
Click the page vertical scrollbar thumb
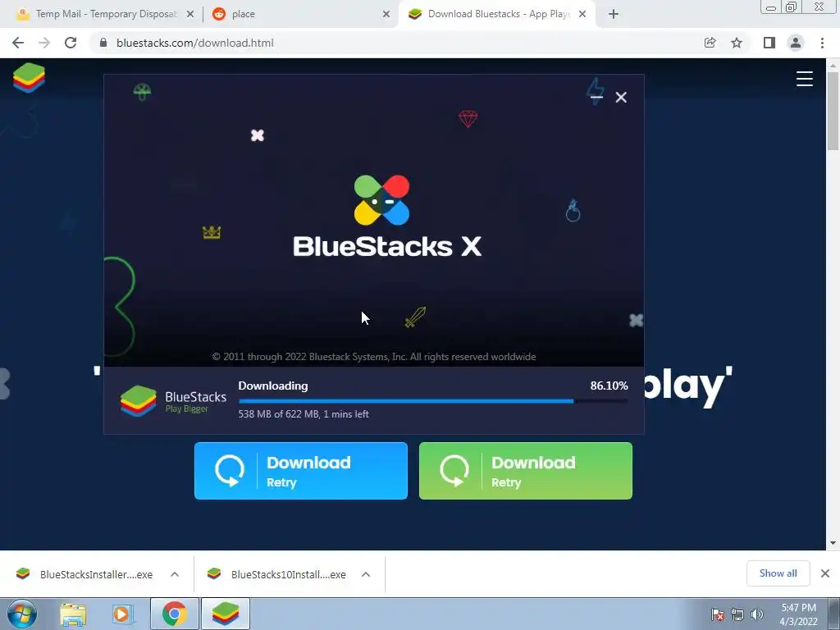833,111
